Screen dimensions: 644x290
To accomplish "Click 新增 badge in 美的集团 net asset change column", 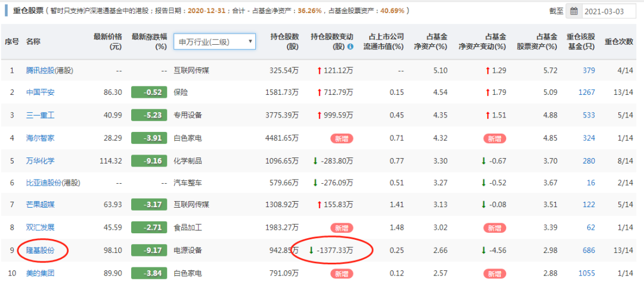I will pyautogui.click(x=494, y=273).
